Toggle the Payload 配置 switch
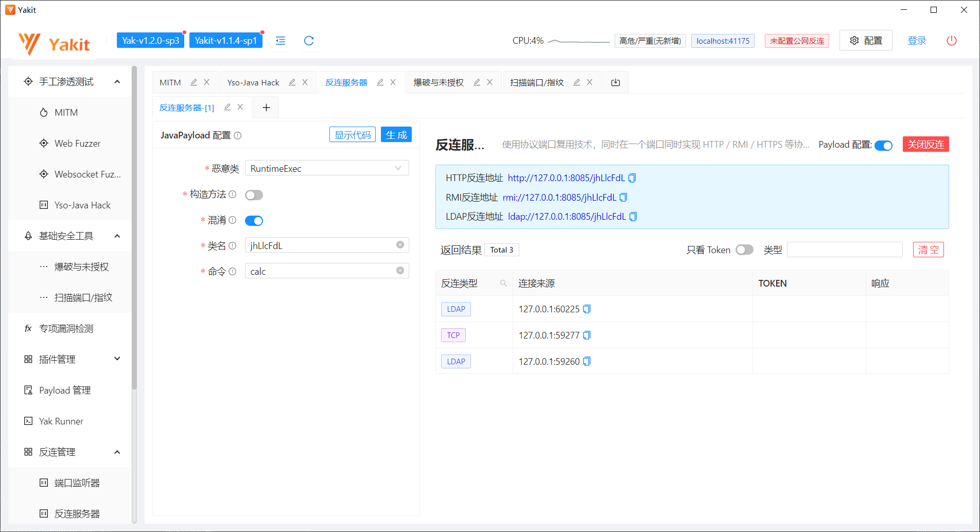980x532 pixels. [x=884, y=146]
